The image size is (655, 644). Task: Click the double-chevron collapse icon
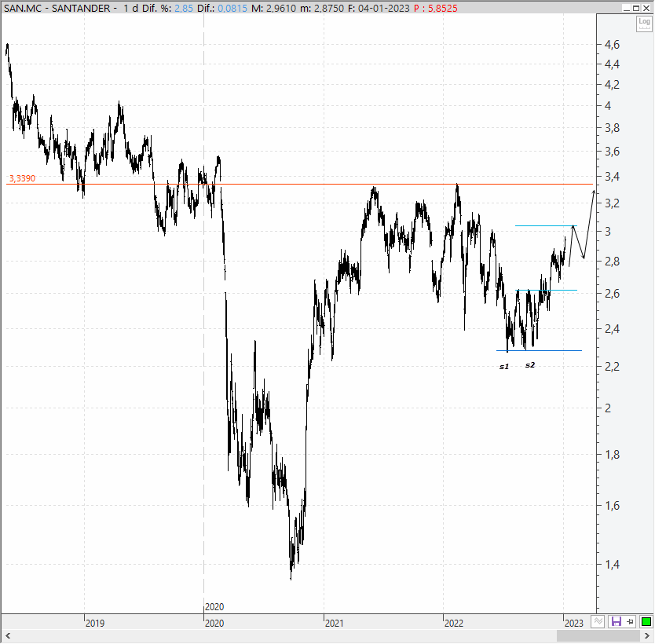(598, 621)
